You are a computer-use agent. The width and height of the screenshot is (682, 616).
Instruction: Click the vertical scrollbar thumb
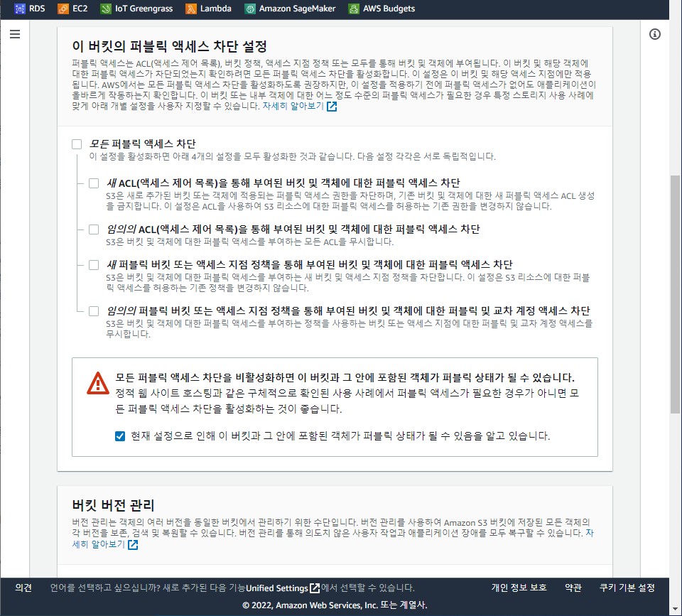(x=675, y=294)
